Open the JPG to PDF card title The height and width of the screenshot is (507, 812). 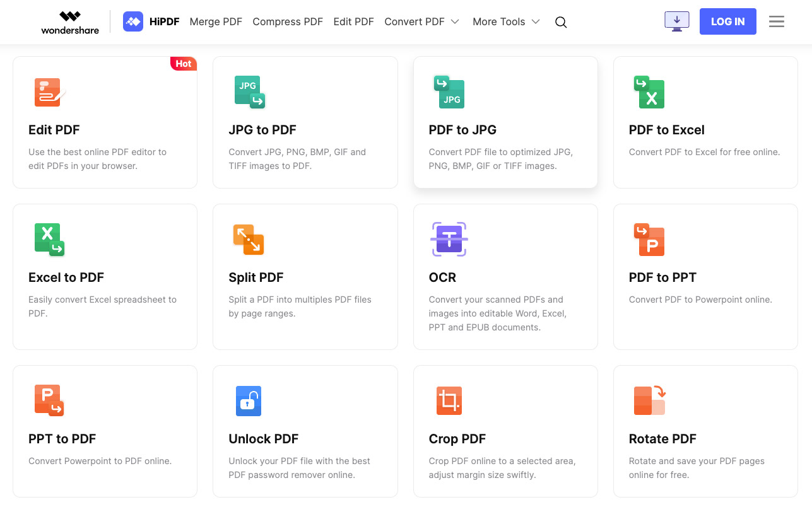(262, 130)
